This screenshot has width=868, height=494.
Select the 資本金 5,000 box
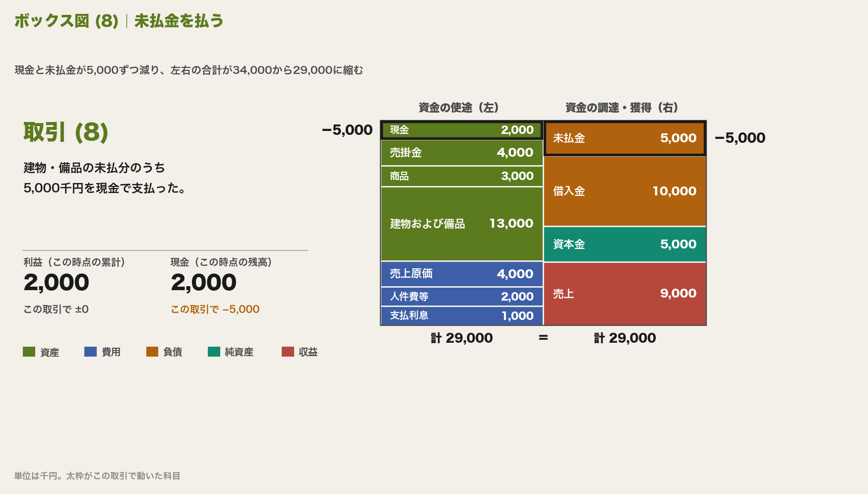point(625,244)
